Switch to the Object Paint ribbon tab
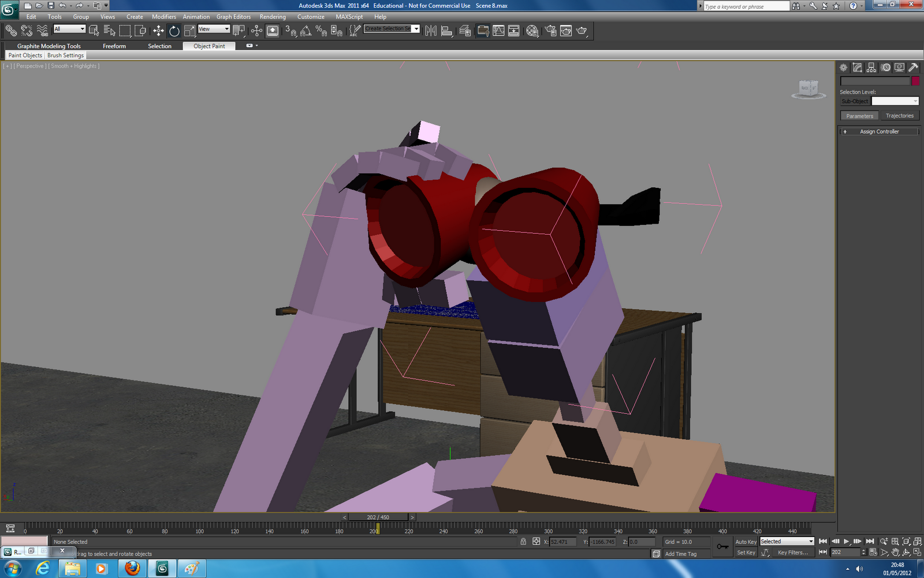This screenshot has height=578, width=924. 208,46
